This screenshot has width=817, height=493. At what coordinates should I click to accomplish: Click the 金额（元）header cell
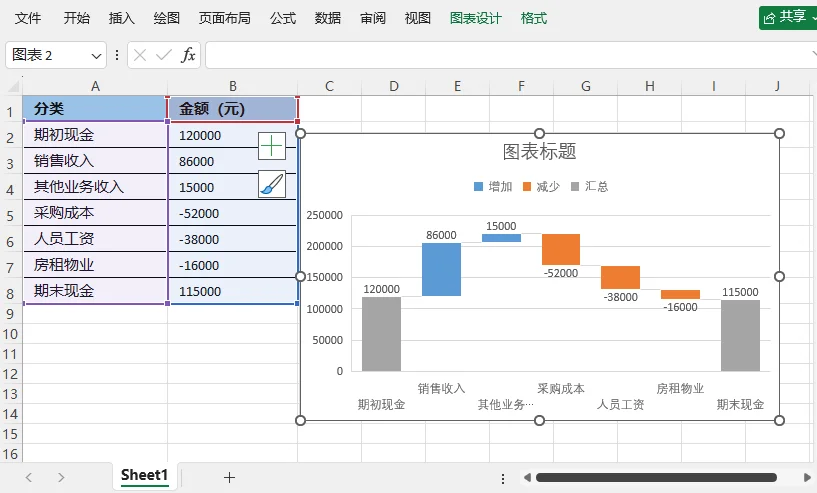point(232,108)
